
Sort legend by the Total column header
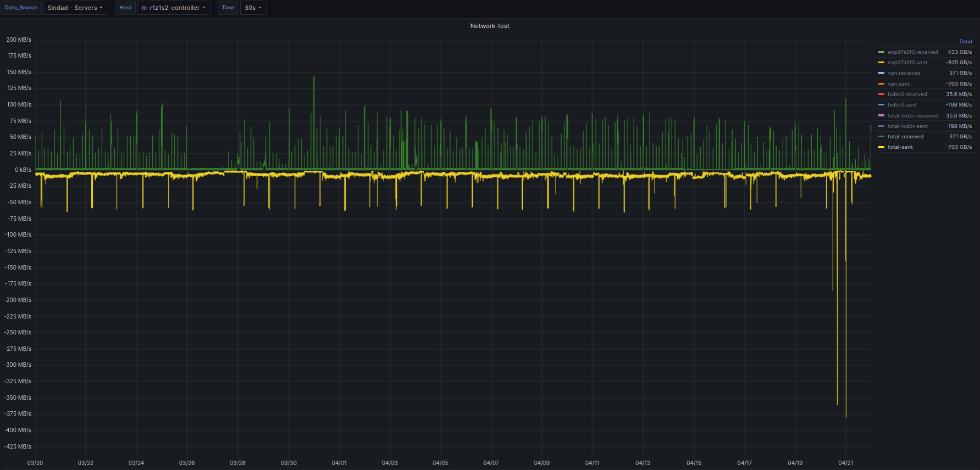pos(965,42)
